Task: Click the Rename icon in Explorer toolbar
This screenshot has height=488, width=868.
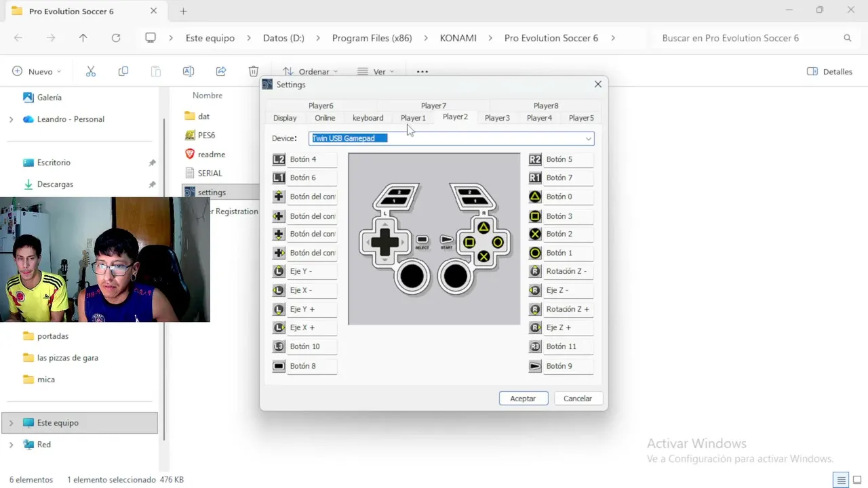Action: tap(189, 71)
